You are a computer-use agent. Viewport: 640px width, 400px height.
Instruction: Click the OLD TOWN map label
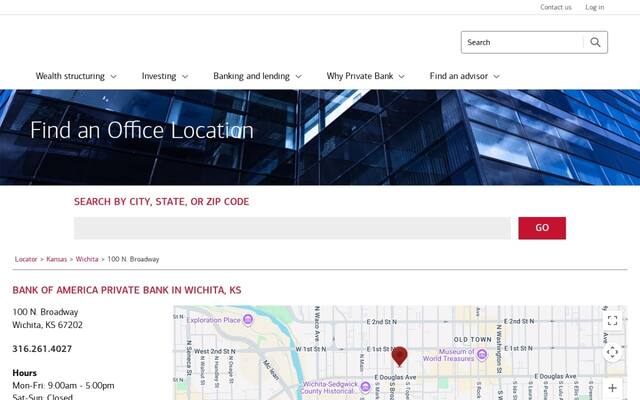coord(472,339)
